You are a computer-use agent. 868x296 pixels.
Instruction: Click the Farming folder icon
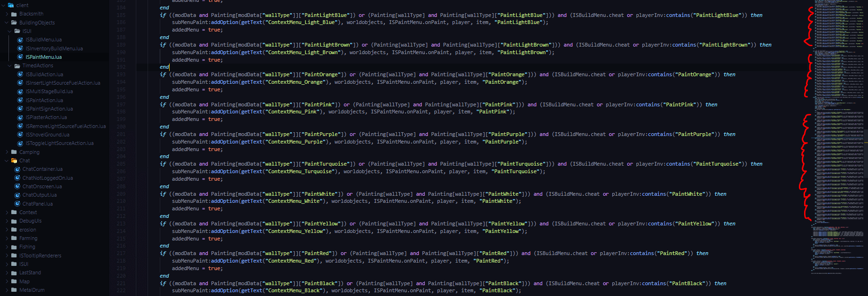click(x=14, y=238)
